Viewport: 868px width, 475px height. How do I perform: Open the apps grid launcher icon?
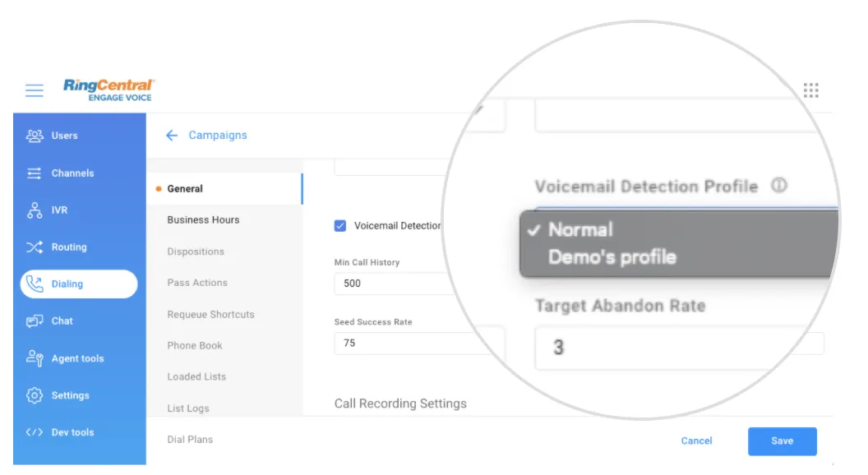[810, 90]
